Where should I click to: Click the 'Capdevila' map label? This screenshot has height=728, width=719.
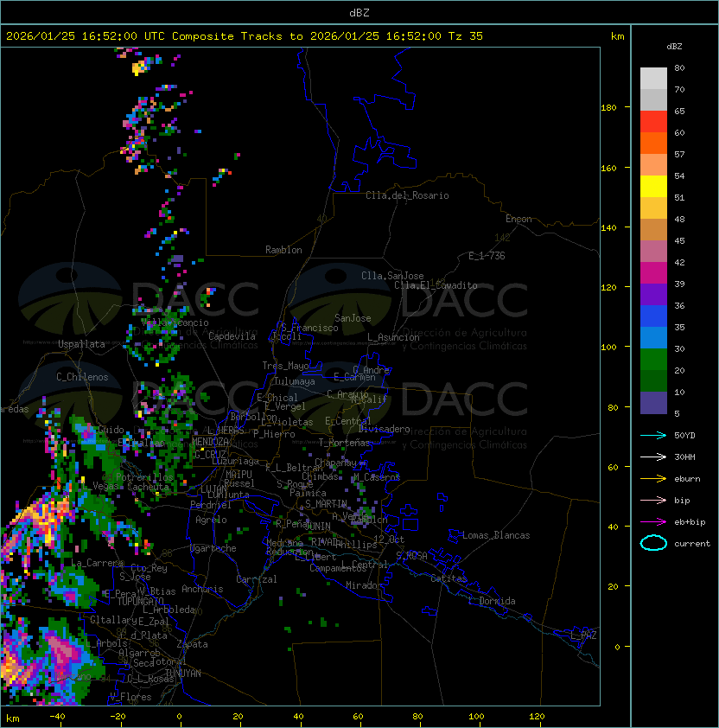tap(232, 336)
